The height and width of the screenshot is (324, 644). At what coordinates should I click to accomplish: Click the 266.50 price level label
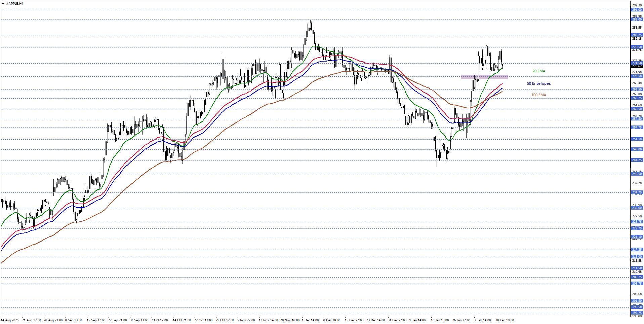tap(637, 90)
